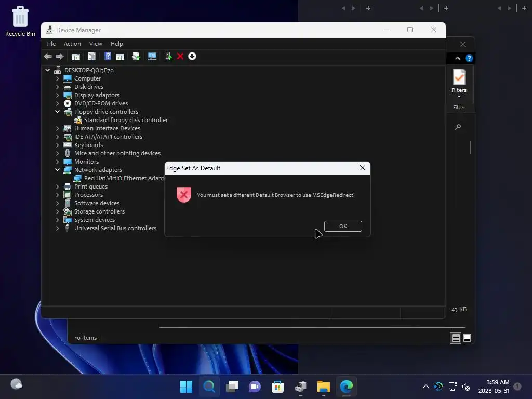Image resolution: width=532 pixels, height=399 pixels.
Task: Click the weather widget on taskbar
Action: (x=16, y=384)
